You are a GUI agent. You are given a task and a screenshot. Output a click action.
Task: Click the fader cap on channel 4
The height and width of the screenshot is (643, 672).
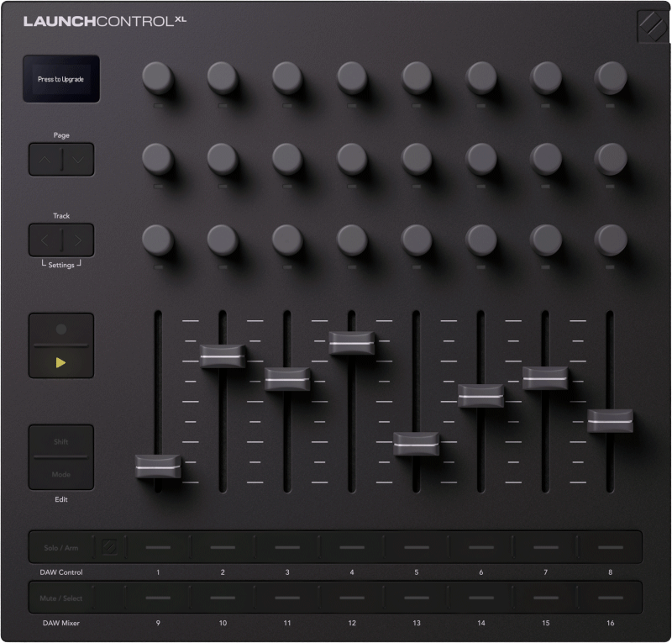(x=352, y=343)
